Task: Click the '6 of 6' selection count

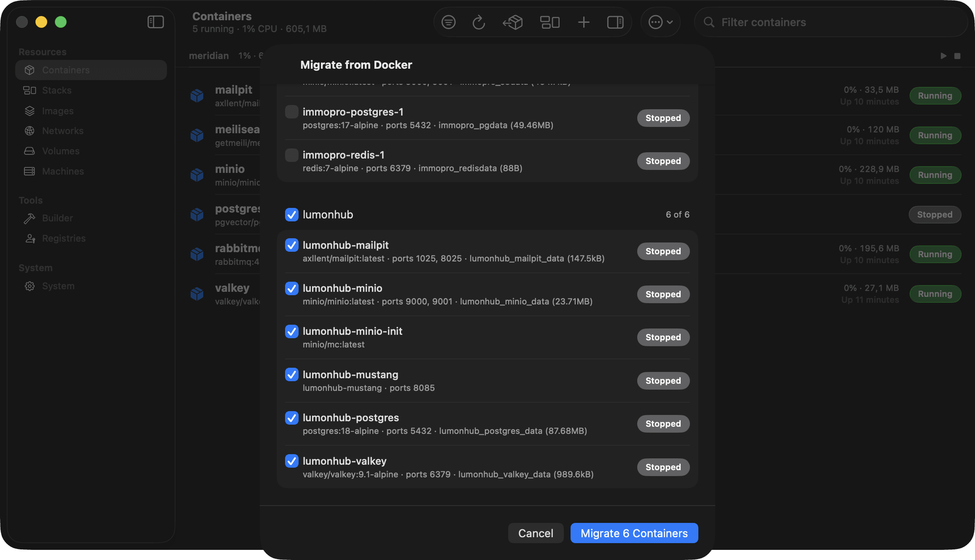Action: [678, 214]
